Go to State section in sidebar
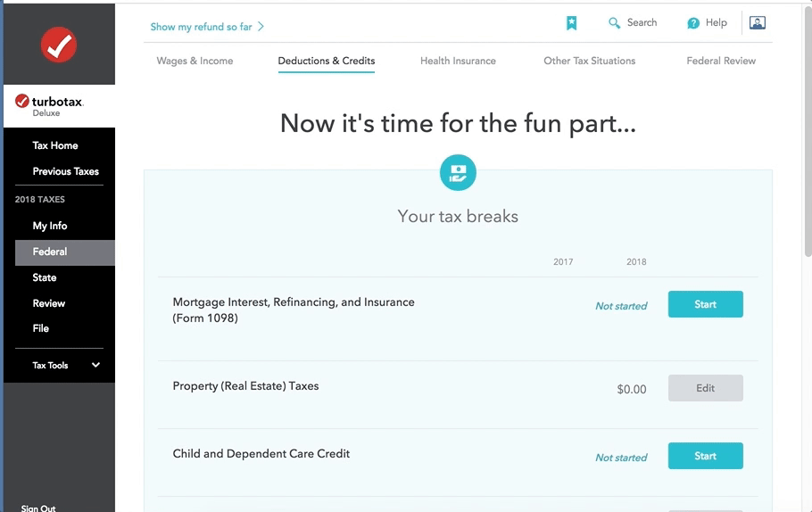 45,277
